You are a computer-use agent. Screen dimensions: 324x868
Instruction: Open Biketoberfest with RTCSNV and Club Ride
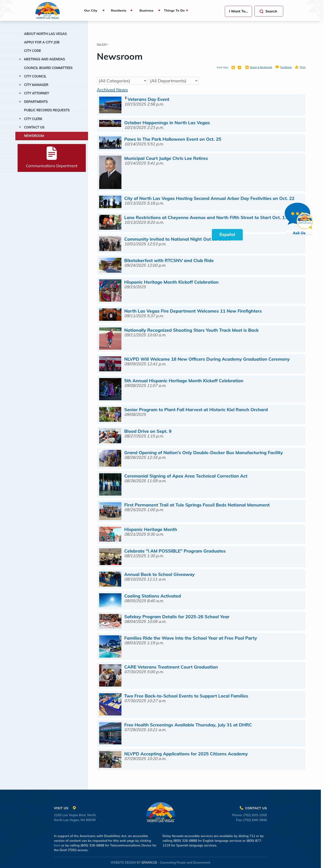[169, 260]
